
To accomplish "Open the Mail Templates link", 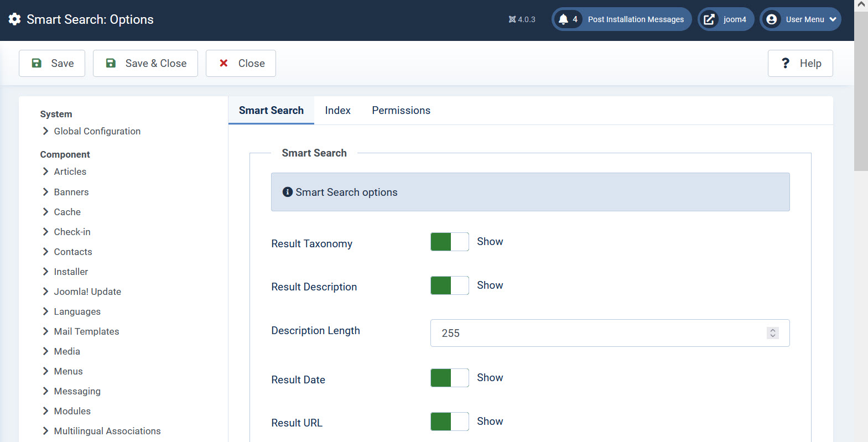I will pyautogui.click(x=86, y=331).
